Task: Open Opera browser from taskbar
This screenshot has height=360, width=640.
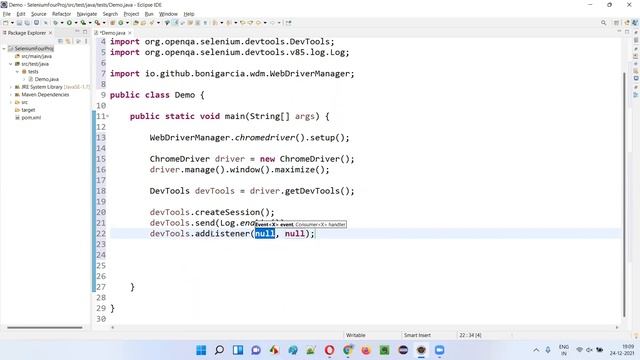Action: tap(329, 350)
